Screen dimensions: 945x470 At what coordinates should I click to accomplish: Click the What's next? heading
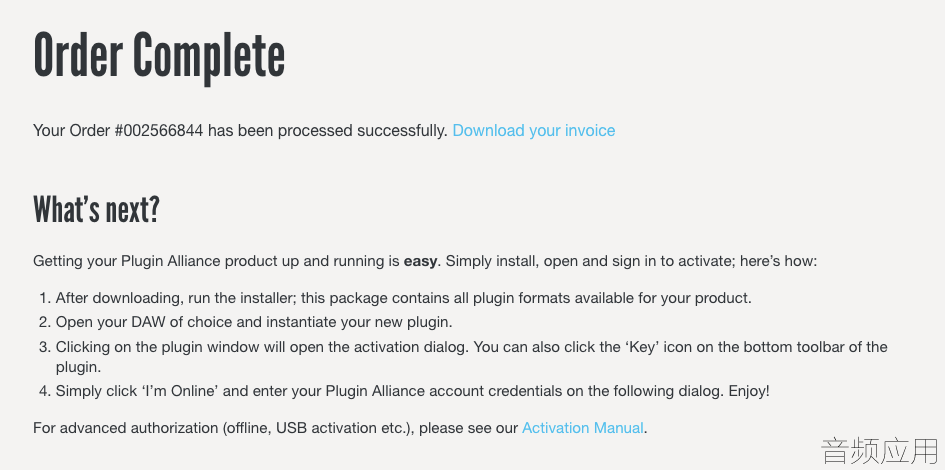(96, 209)
